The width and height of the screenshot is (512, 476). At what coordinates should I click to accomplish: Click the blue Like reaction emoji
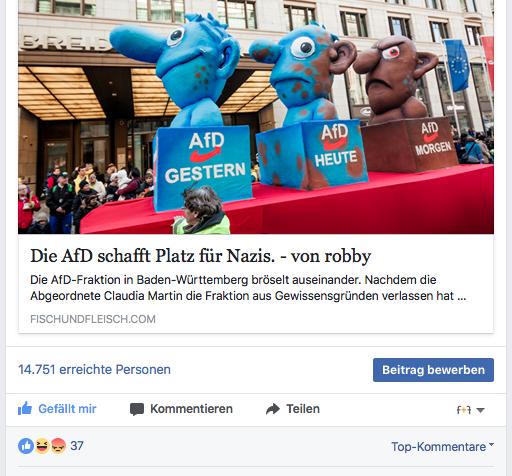(26, 446)
